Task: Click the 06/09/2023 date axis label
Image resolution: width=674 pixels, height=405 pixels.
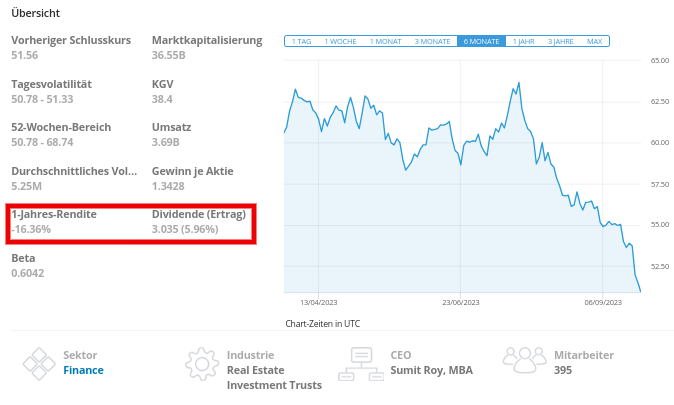Action: [x=603, y=302]
